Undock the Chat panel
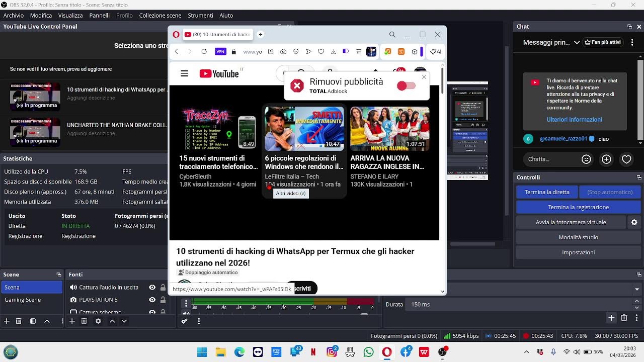 (x=629, y=27)
